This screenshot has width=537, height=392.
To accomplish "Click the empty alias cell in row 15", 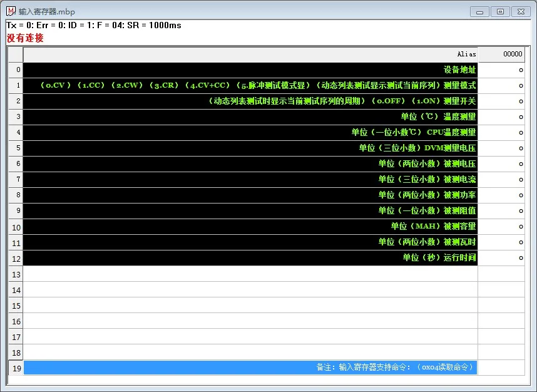I will pyautogui.click(x=250, y=305).
